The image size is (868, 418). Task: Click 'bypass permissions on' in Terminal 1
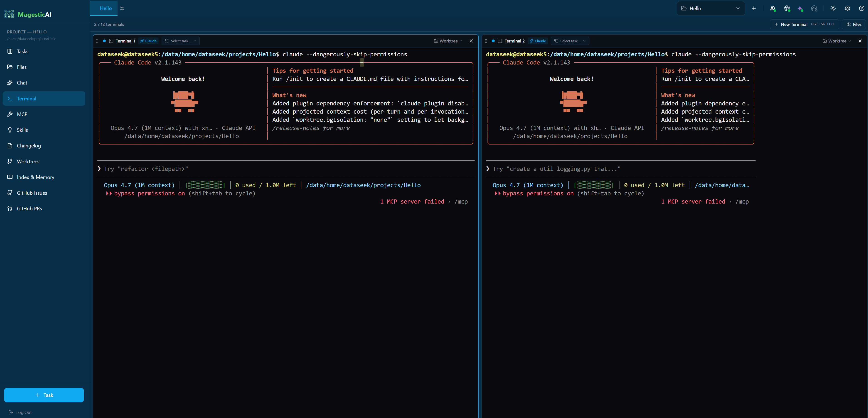pyautogui.click(x=149, y=193)
